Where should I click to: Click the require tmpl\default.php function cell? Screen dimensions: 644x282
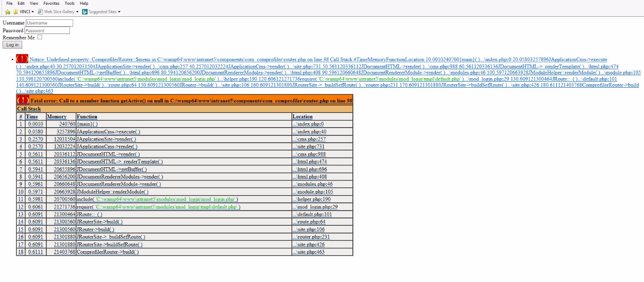point(184,207)
